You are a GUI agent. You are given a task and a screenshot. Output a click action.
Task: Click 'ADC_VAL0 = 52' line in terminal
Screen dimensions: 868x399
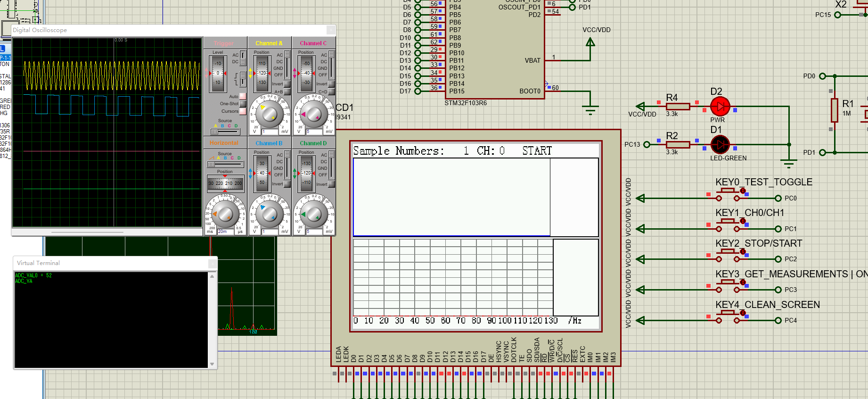point(33,275)
